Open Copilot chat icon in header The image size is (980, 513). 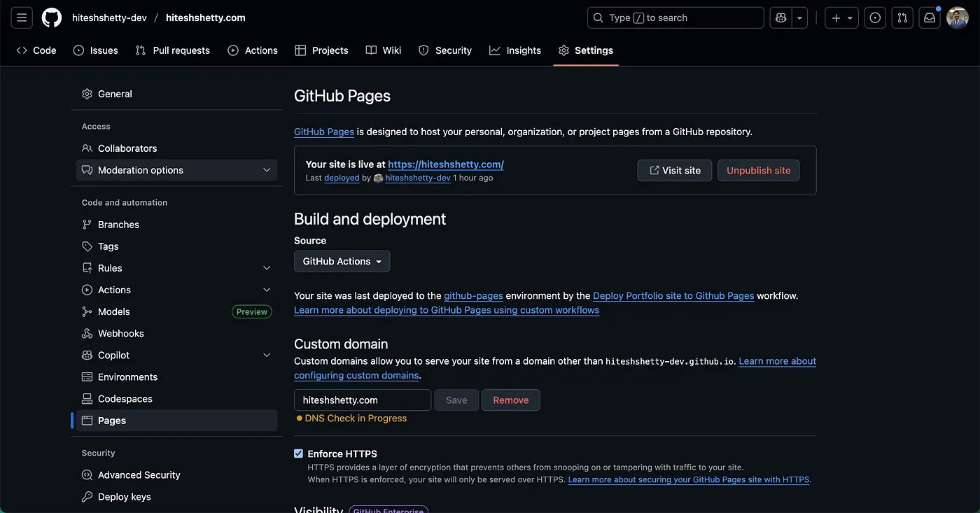780,17
